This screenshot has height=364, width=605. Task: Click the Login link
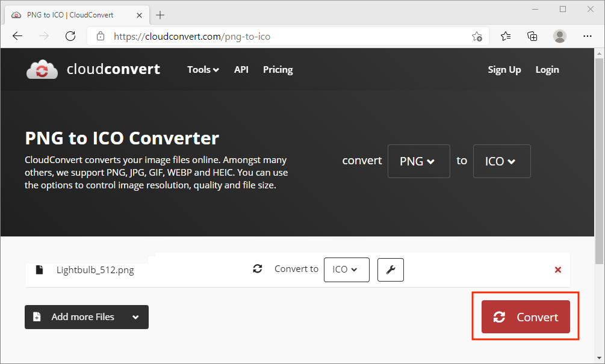(x=547, y=69)
